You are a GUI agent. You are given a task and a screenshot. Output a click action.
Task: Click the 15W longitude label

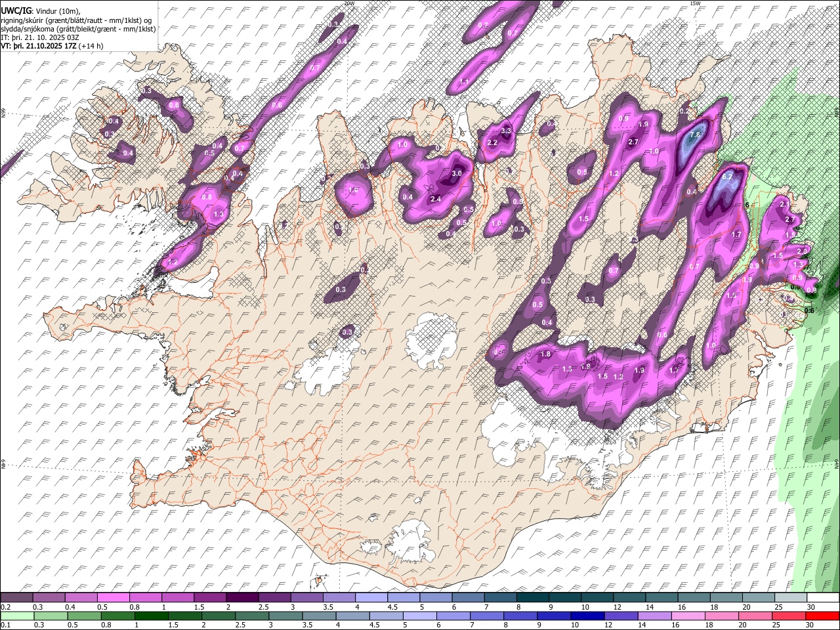[695, 3]
